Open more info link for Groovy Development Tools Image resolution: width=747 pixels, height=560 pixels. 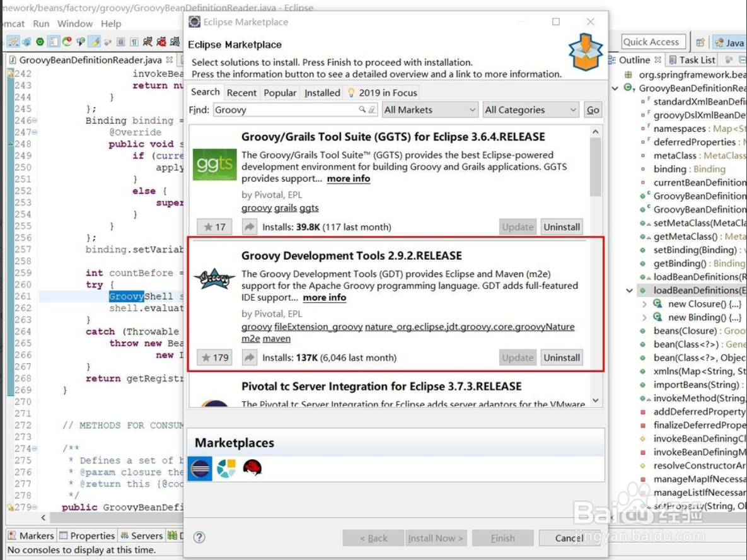(x=325, y=298)
